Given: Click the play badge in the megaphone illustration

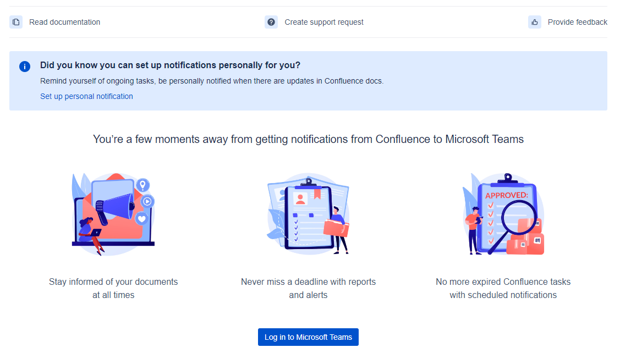Looking at the screenshot, I should 147,201.
